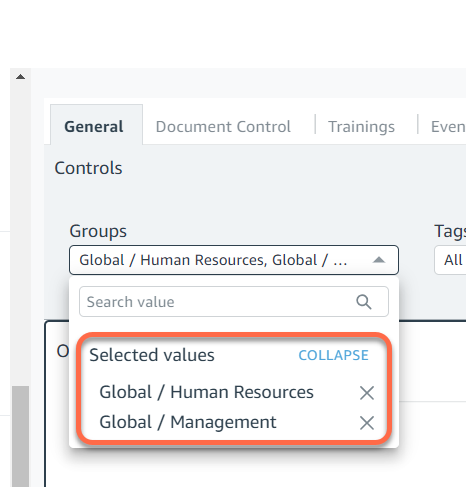Click the vertical scrollbar thumb

(21, 436)
